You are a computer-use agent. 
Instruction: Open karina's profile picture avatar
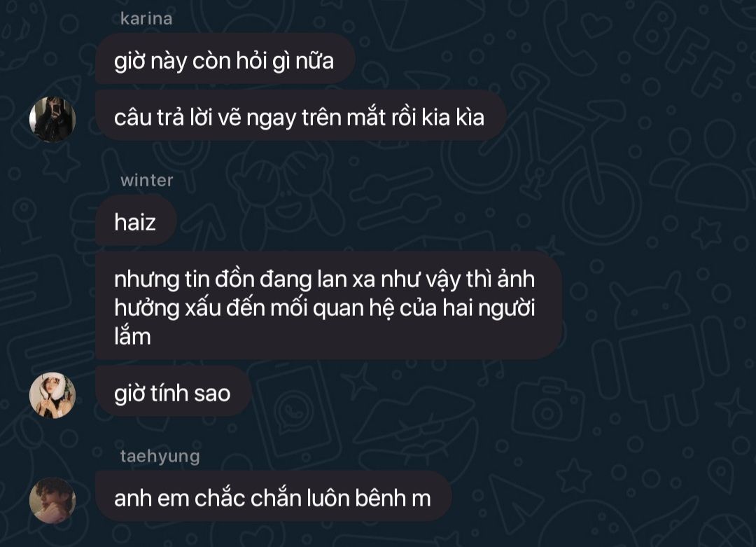[52, 119]
